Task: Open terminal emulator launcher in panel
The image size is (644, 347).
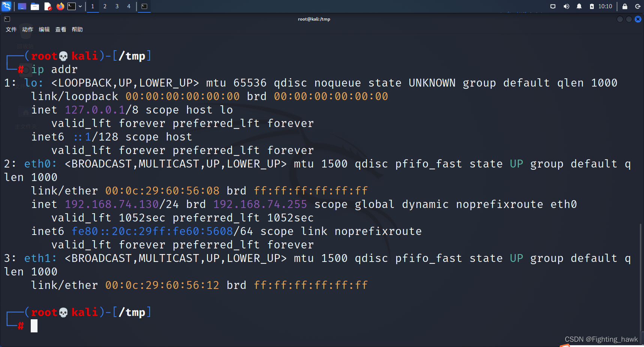Action: [x=72, y=6]
